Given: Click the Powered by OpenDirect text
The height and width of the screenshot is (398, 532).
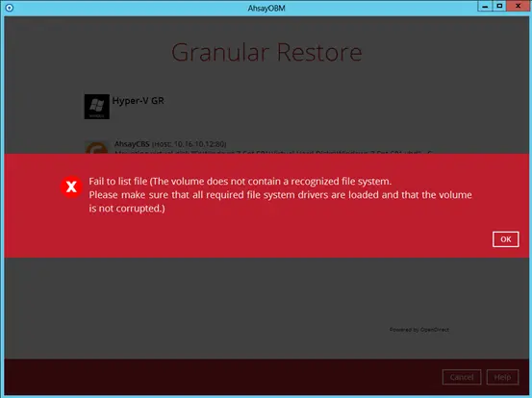Looking at the screenshot, I should point(419,330).
